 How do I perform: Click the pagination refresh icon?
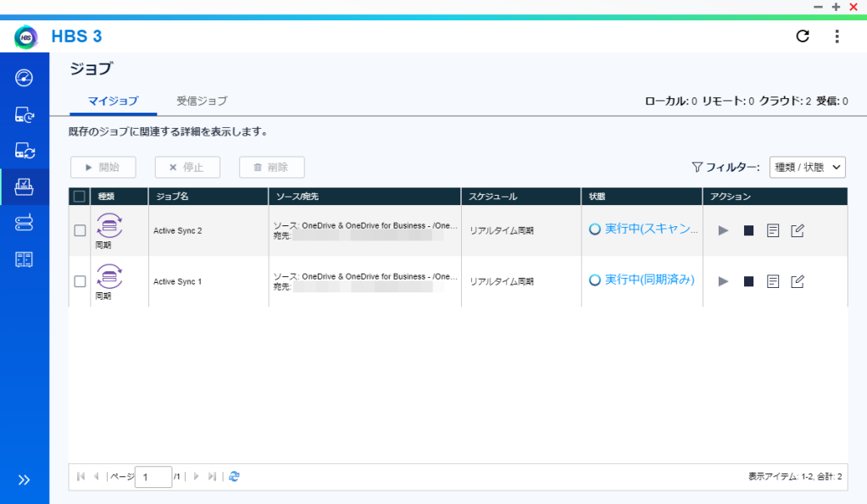(234, 476)
